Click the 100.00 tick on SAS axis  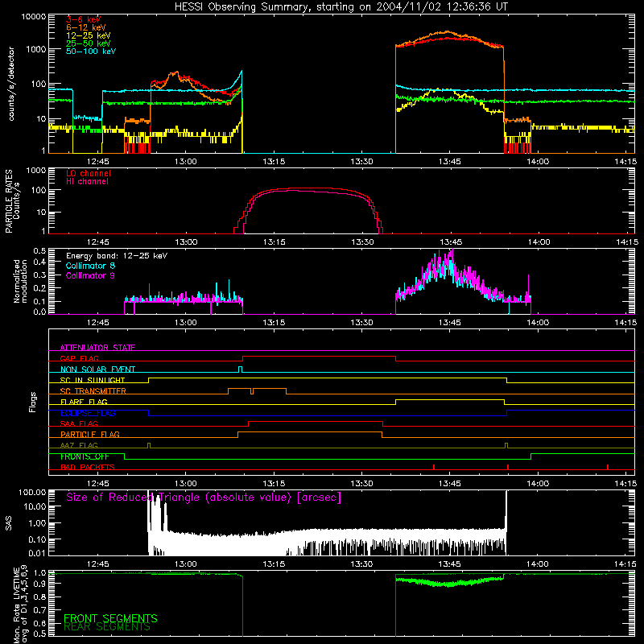[32, 492]
